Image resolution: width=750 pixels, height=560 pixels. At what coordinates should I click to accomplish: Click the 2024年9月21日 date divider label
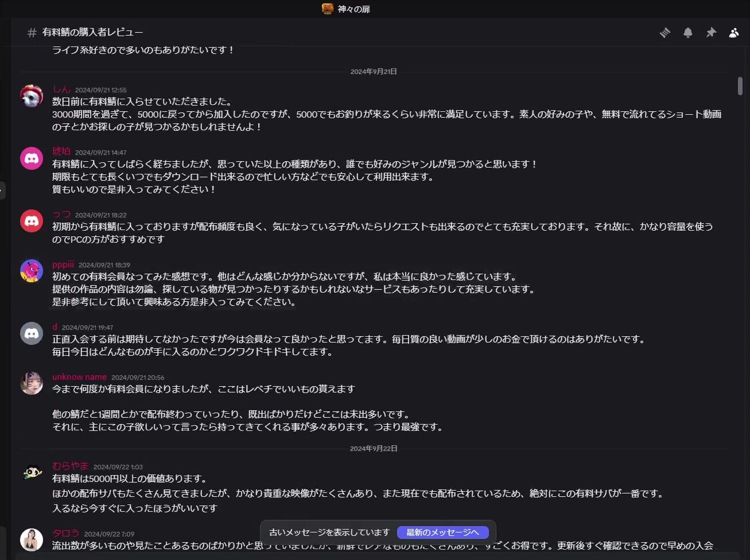pos(374,72)
